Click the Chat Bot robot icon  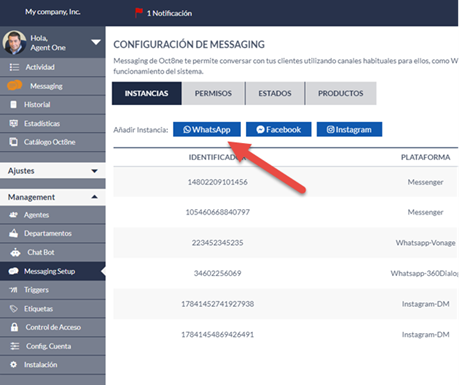tap(15, 252)
